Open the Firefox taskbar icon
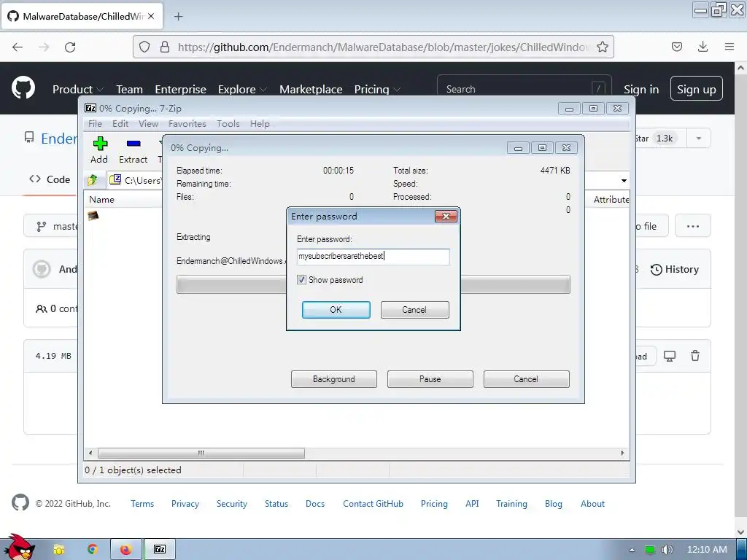Image resolution: width=747 pixels, height=560 pixels. (125, 550)
